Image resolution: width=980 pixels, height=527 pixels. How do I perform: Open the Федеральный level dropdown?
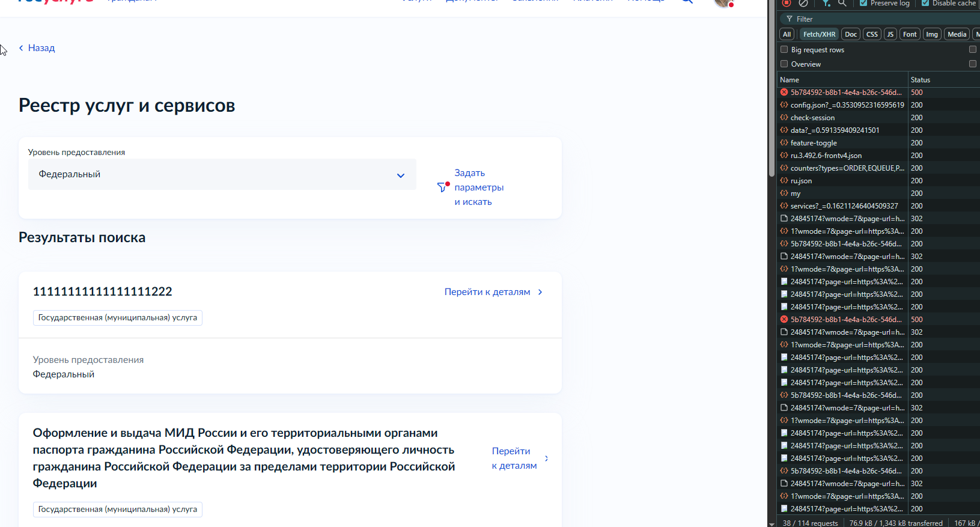[x=222, y=174]
